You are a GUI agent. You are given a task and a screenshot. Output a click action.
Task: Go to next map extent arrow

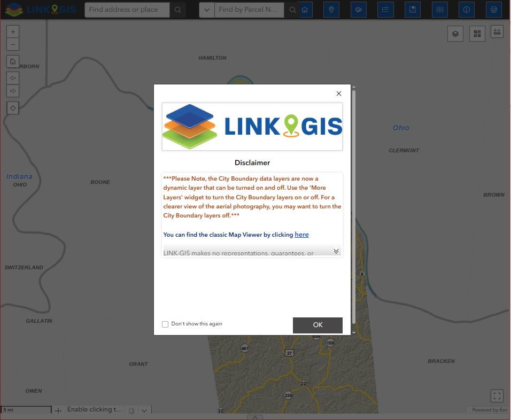tap(13, 91)
